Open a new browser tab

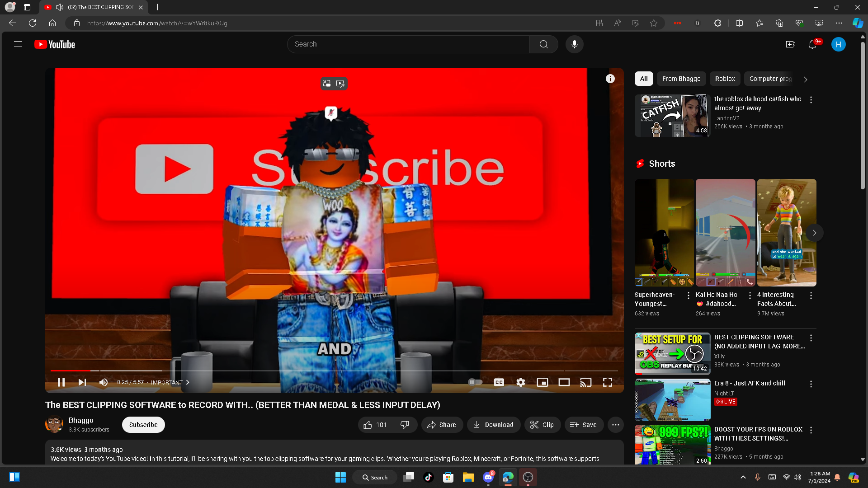(x=157, y=7)
